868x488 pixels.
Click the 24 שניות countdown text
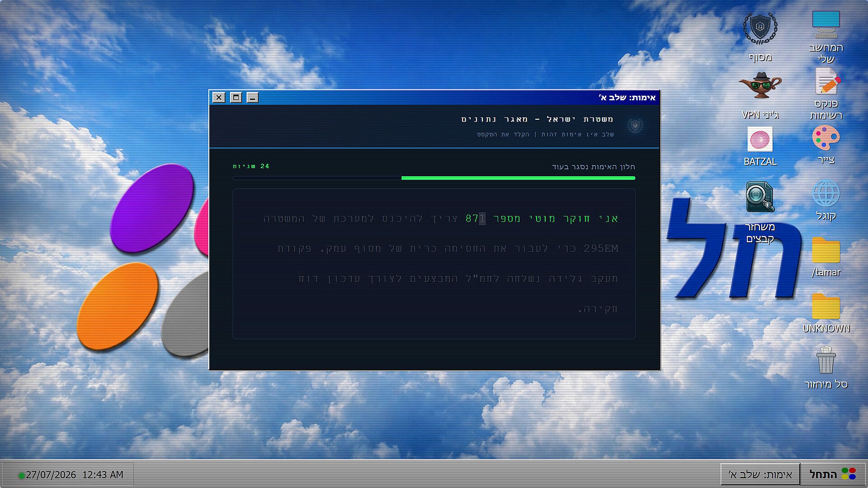251,166
